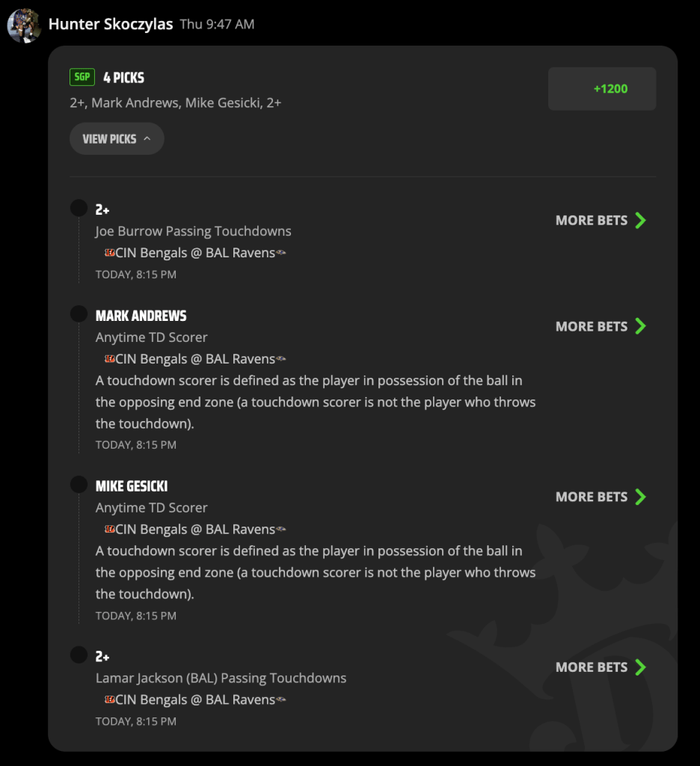Select the Mark Andrews pick bullet
Viewport: 700px width, 766px height.
pos(79,313)
